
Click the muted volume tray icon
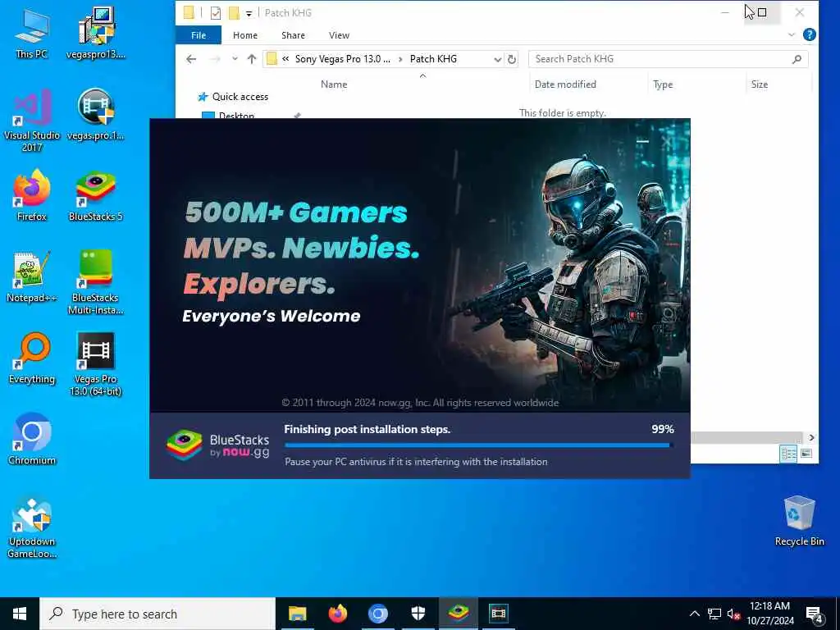coord(733,614)
